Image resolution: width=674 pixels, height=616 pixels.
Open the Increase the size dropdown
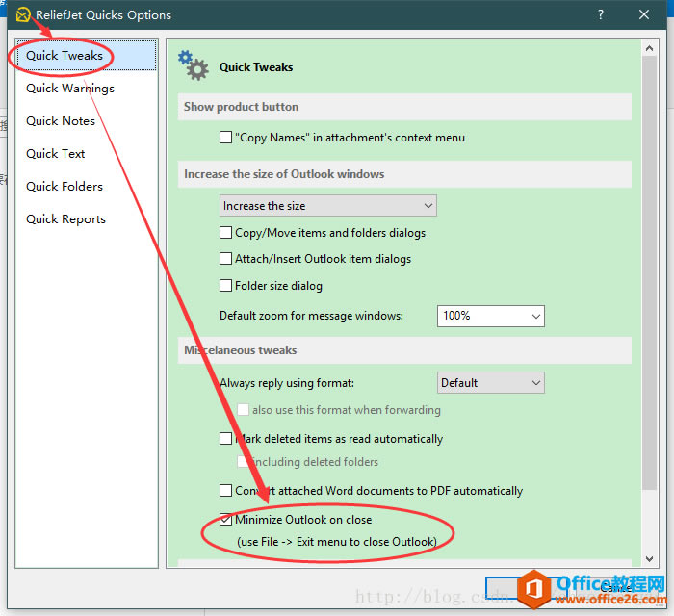tap(328, 205)
